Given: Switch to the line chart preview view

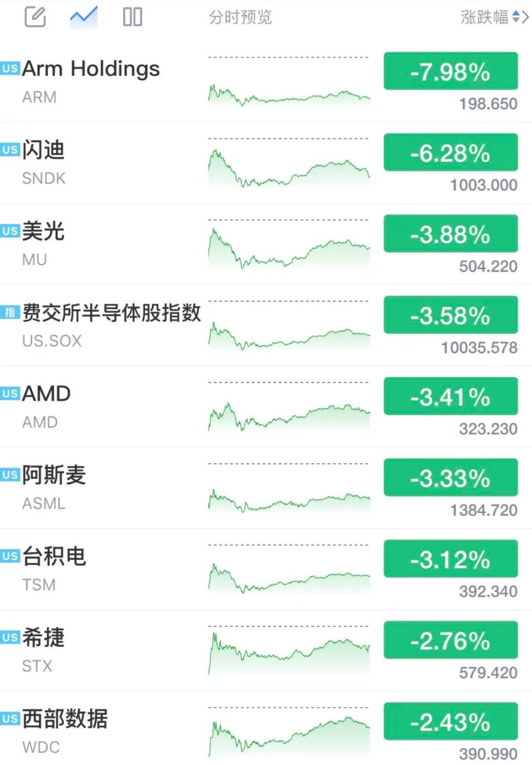Looking at the screenshot, I should pos(84,17).
